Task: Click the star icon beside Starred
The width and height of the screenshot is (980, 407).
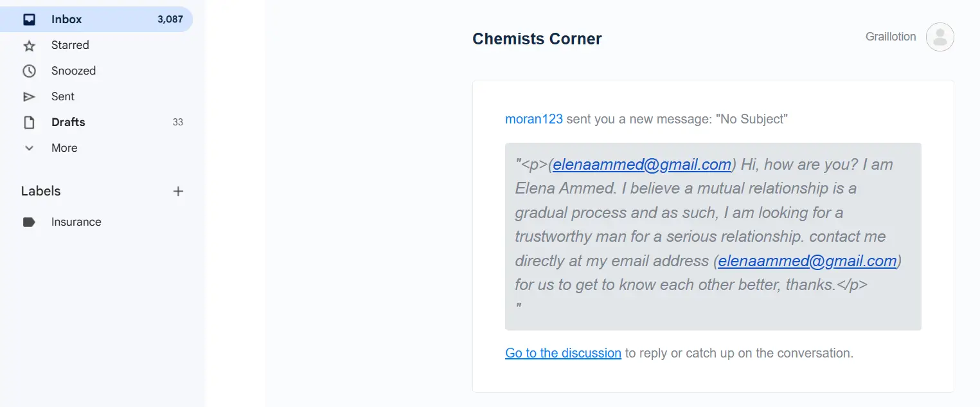Action: coord(29,46)
